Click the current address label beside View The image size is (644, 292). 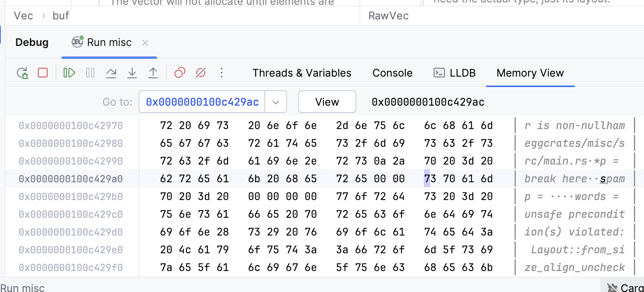click(x=428, y=102)
